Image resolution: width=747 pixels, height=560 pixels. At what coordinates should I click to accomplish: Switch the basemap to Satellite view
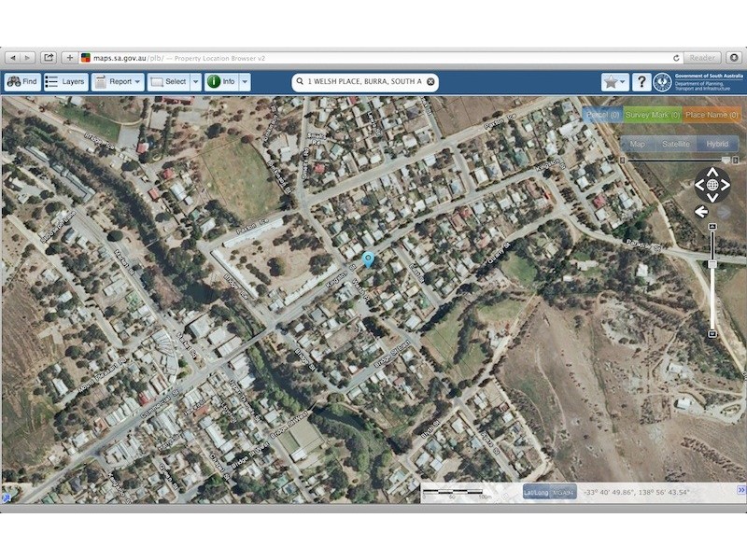675,144
